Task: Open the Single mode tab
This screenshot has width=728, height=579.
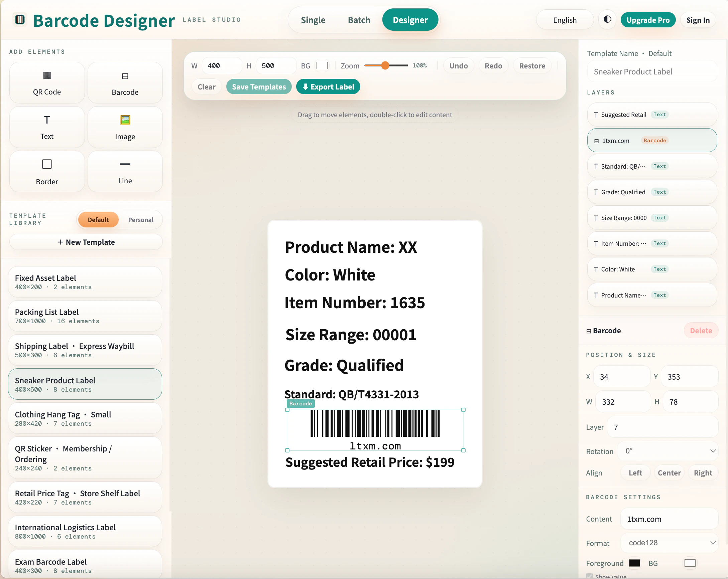Action: 313,20
